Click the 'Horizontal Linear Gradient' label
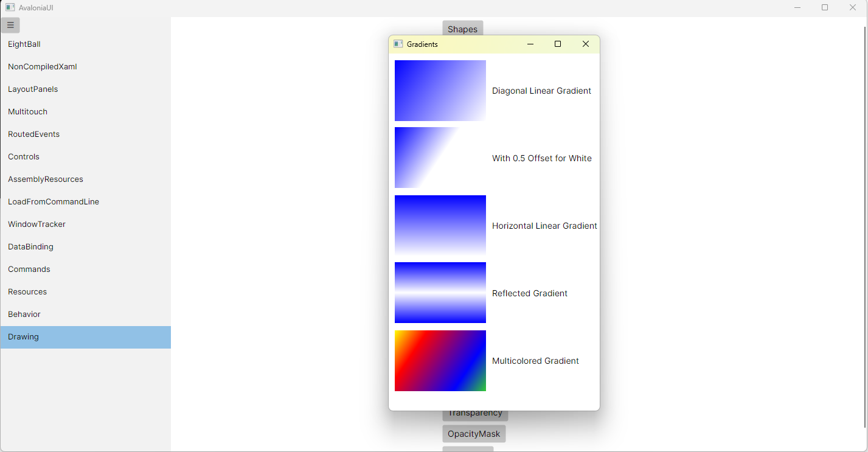This screenshot has width=868, height=452. point(544,226)
